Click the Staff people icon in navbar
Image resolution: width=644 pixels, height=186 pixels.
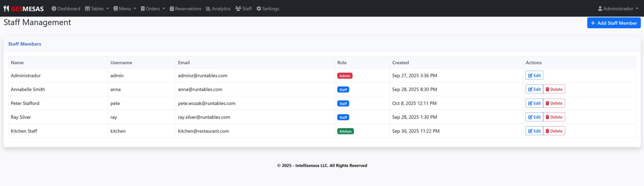point(238,8)
